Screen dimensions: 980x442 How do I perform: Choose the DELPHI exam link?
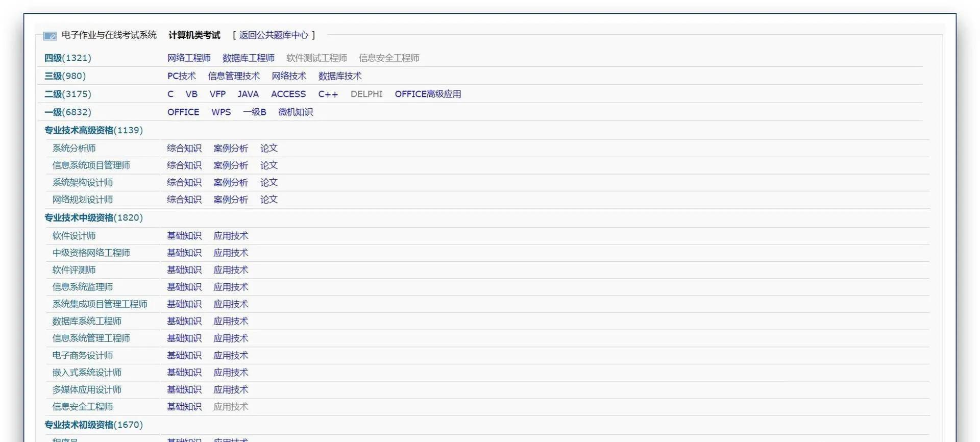pos(366,94)
